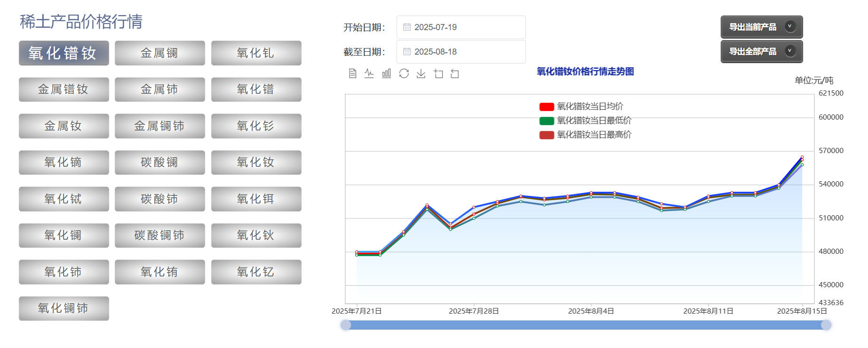Screen dimensions: 868x348
Task: Click the zoom reset back icon
Action: click(455, 73)
